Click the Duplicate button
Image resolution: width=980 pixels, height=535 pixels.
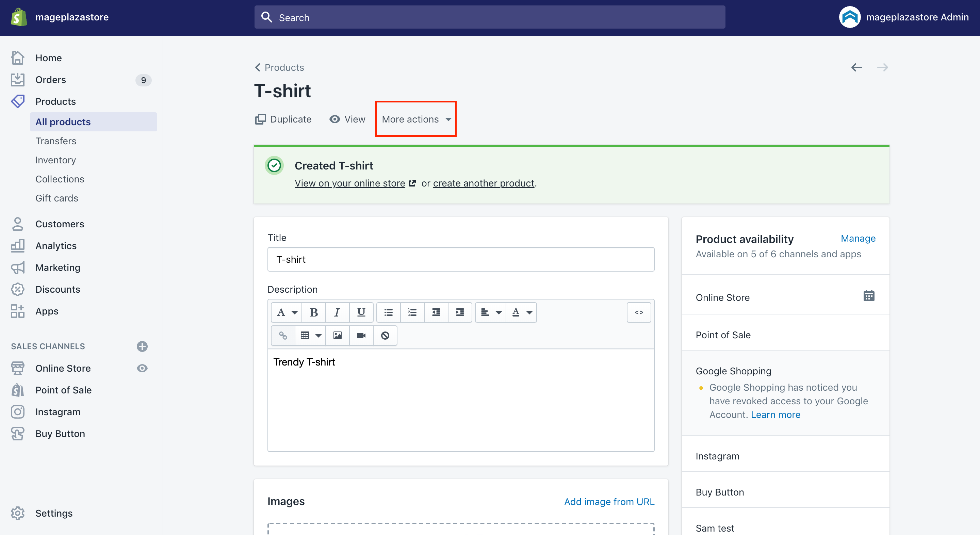coord(282,119)
